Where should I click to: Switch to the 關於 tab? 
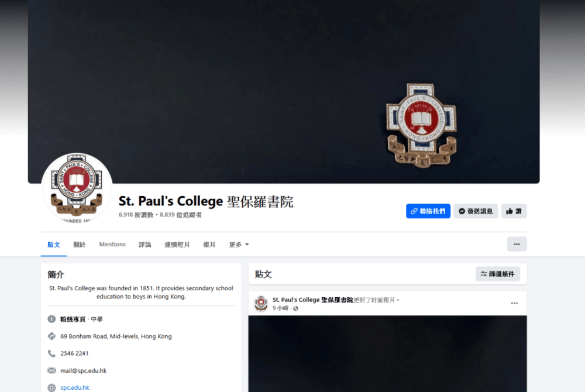pyautogui.click(x=79, y=245)
